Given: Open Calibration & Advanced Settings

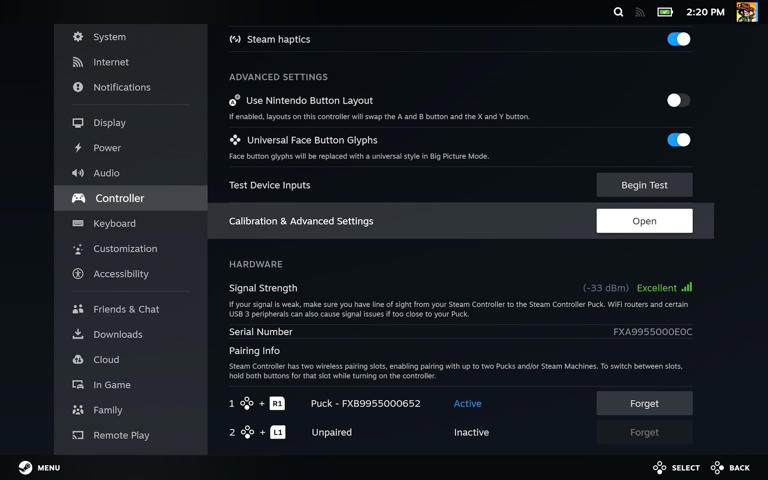Looking at the screenshot, I should (x=644, y=221).
